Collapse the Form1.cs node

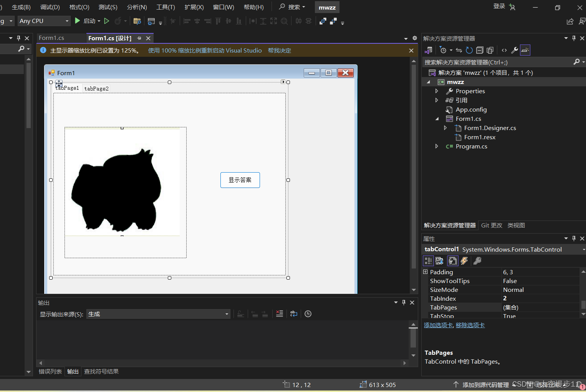click(x=437, y=119)
